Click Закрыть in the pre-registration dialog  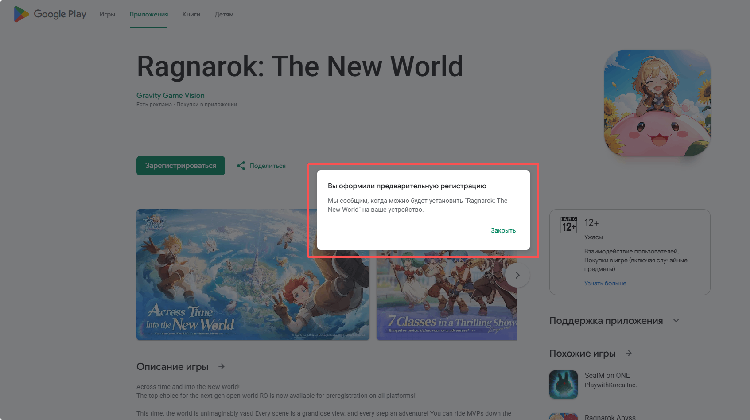coord(503,231)
